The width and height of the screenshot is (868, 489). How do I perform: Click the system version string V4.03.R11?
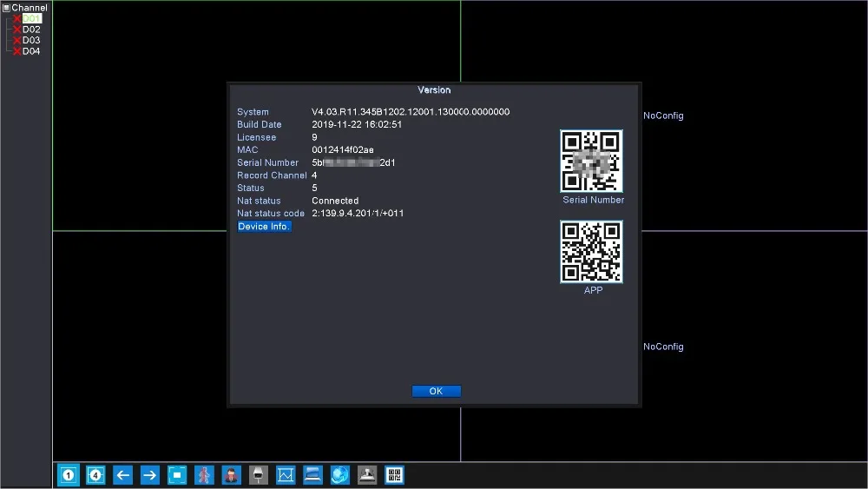point(411,112)
